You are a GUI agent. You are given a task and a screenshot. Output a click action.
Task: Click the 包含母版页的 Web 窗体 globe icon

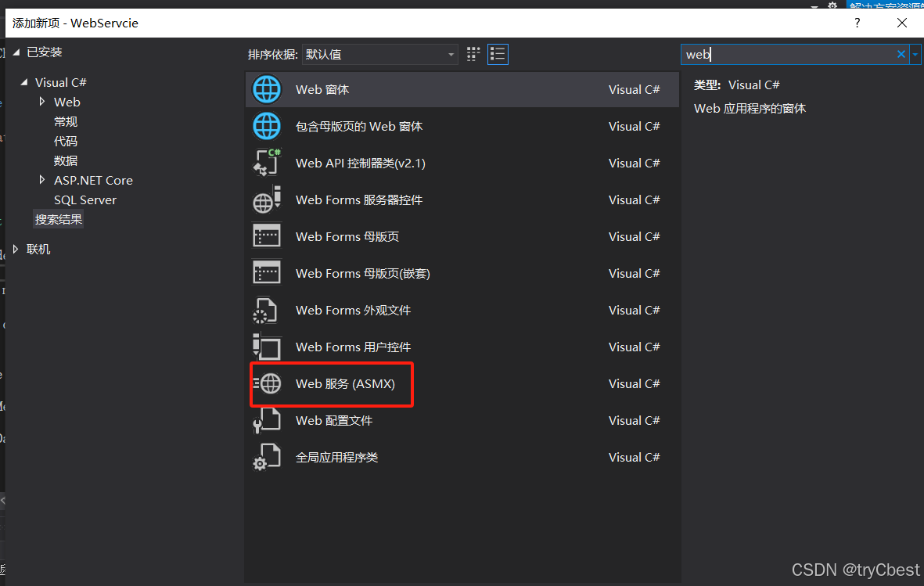pos(266,126)
